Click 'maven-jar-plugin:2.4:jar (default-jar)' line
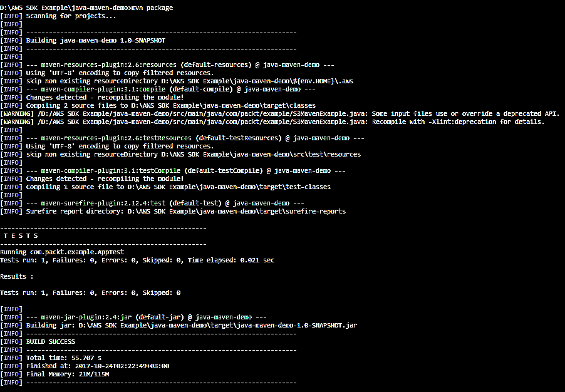 133,317
